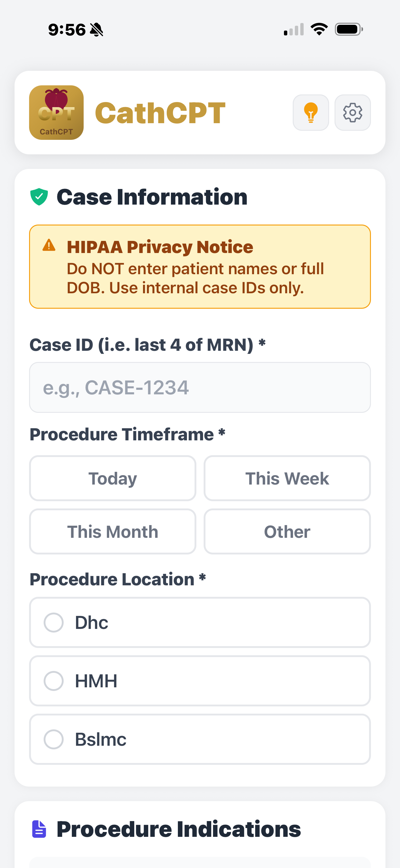Click the muted notifications bell in the status bar
The height and width of the screenshot is (868, 400).
(x=95, y=29)
